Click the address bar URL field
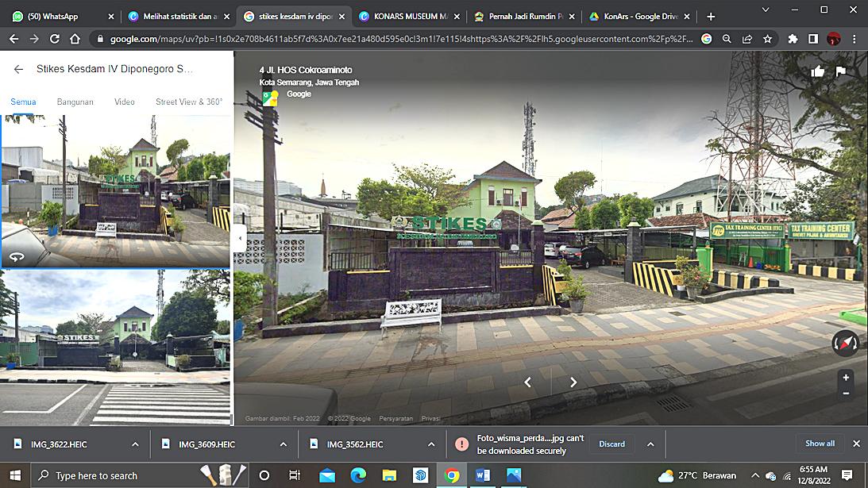 click(401, 39)
